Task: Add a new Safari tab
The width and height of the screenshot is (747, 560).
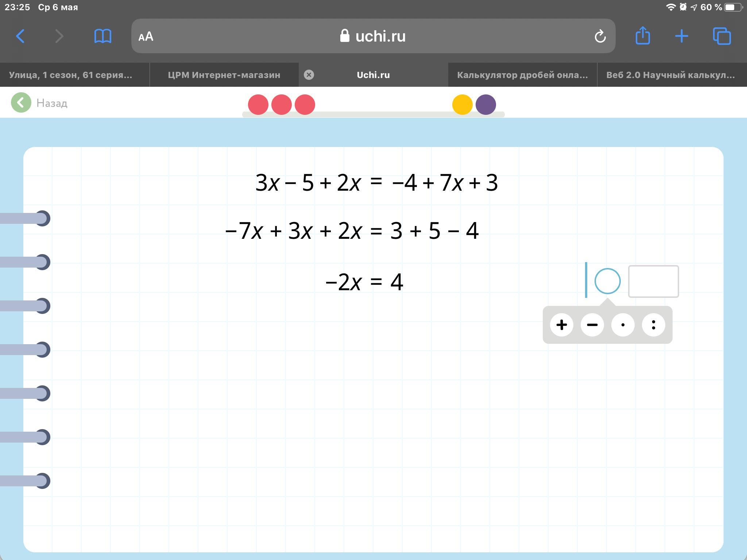Action: tap(681, 36)
